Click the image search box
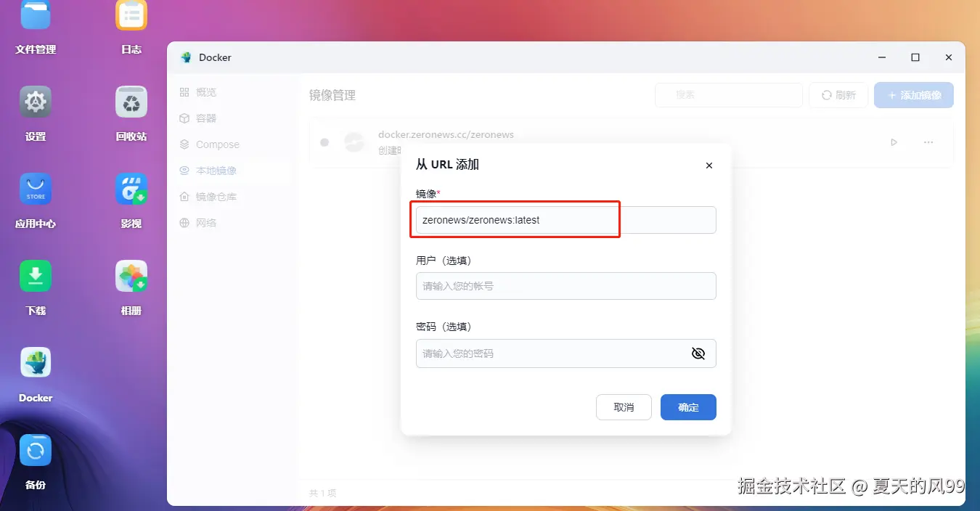Image resolution: width=980 pixels, height=511 pixels. [729, 95]
